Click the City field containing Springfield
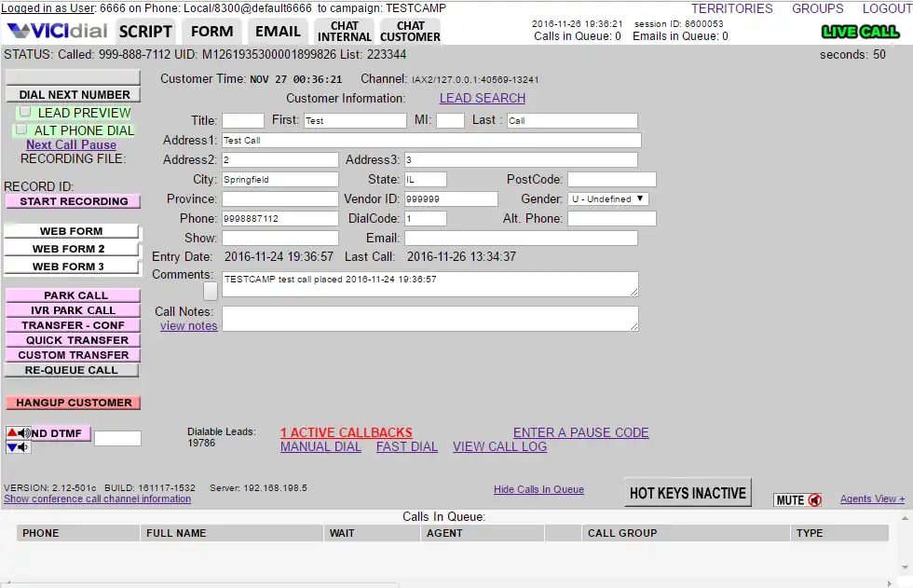The image size is (913, 588). tap(280, 179)
